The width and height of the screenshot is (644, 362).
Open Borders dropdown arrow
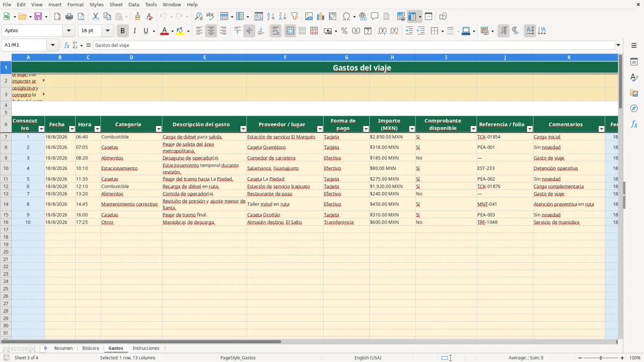(x=442, y=31)
